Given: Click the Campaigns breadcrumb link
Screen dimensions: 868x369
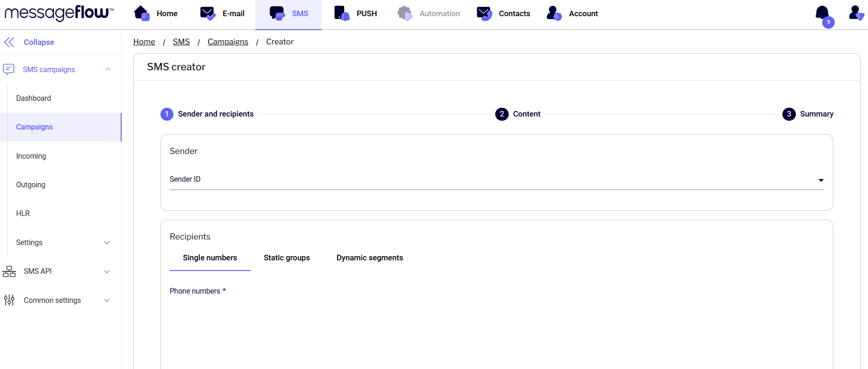Looking at the screenshot, I should pyautogui.click(x=228, y=42).
